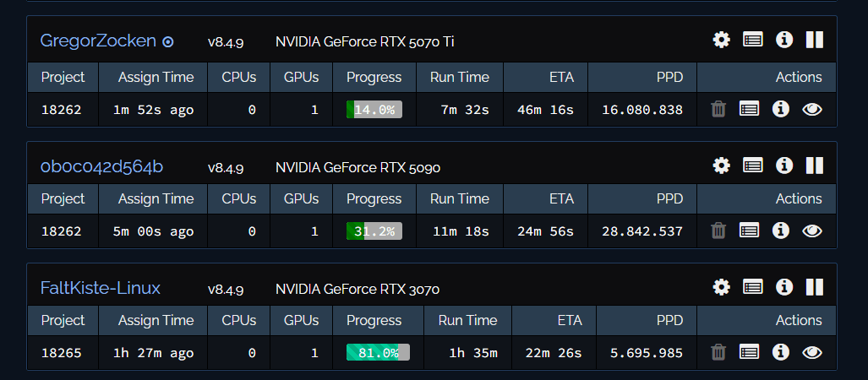Open log icon in 0b0c042d564b header
868x380 pixels.
[x=752, y=166]
